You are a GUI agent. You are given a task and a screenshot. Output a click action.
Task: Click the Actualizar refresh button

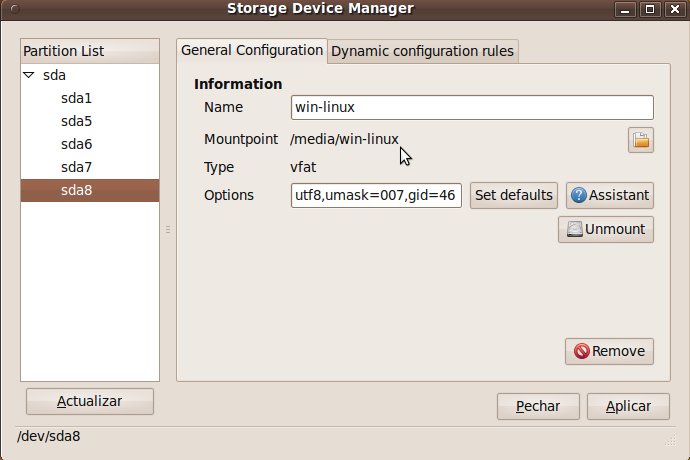(x=90, y=401)
